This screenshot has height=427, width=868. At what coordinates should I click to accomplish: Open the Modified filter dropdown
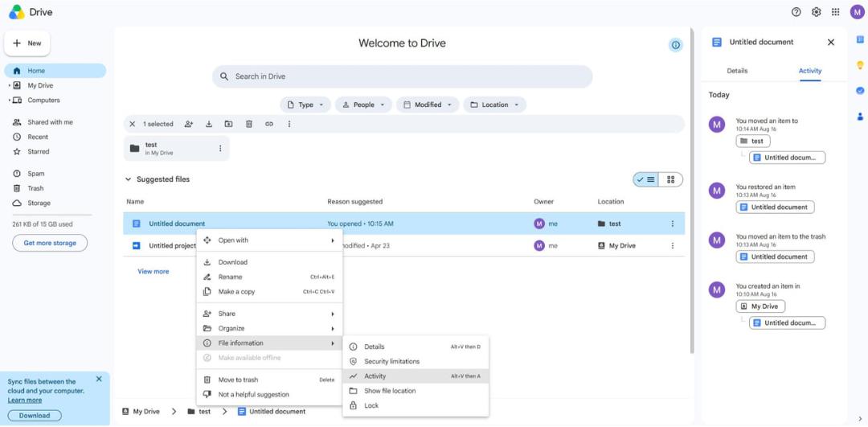point(428,105)
